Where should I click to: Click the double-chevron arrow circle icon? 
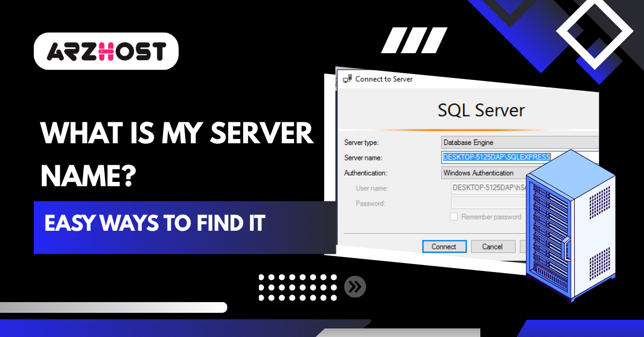[x=355, y=287]
